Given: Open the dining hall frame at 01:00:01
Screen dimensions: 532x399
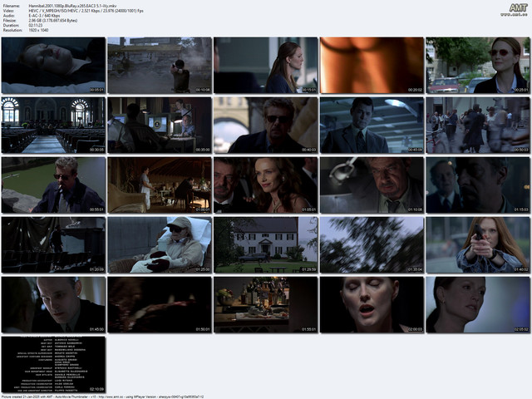Looking at the screenshot, I should tap(160, 185).
